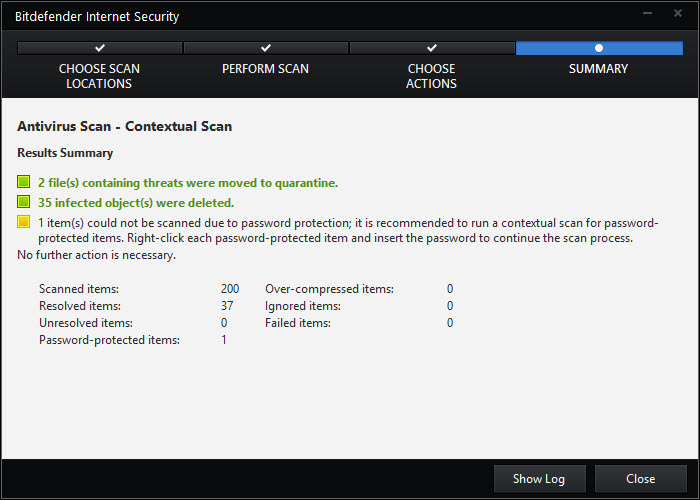Select the Choose Scan Locations step
700x500 pixels.
[x=99, y=76]
